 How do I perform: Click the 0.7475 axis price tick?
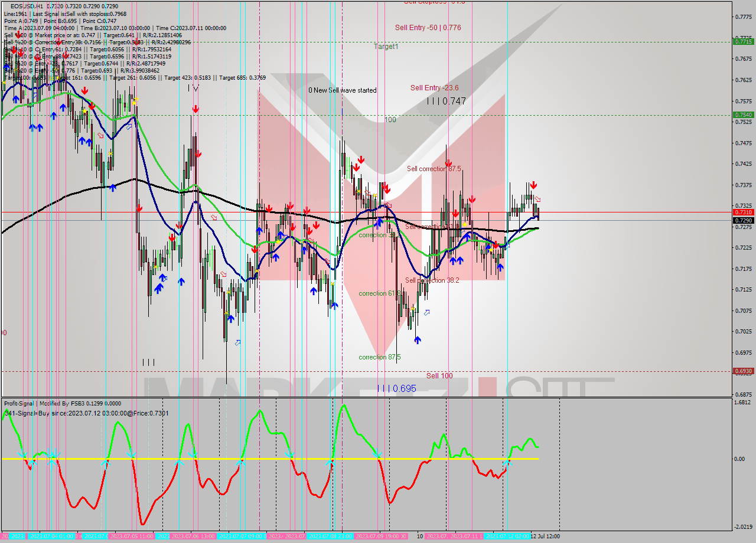click(743, 142)
